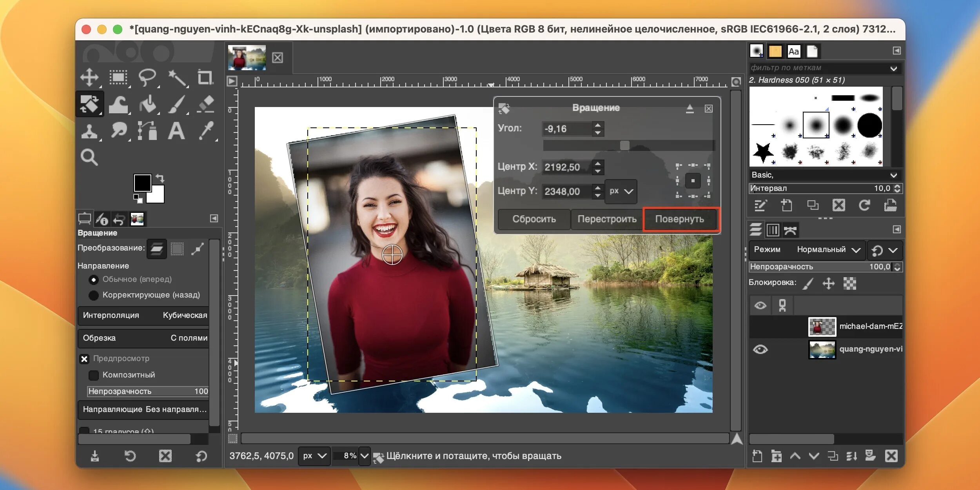Select Normal (forward) direction radio
Viewport: 980px width, 490px height.
click(x=93, y=279)
